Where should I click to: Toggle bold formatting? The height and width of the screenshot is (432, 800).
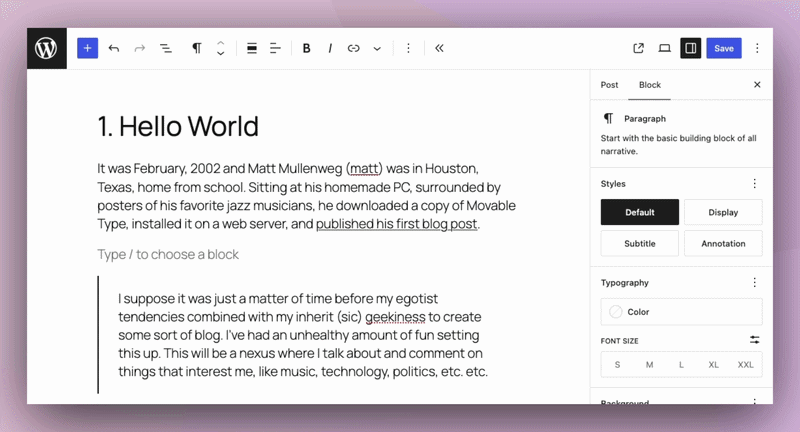307,48
